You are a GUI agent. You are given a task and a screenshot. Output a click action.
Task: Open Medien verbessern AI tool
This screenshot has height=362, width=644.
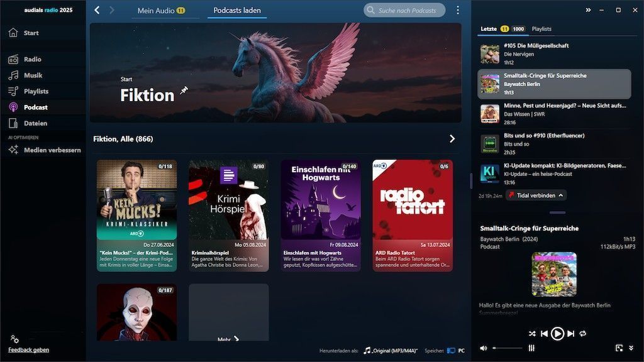click(x=52, y=150)
